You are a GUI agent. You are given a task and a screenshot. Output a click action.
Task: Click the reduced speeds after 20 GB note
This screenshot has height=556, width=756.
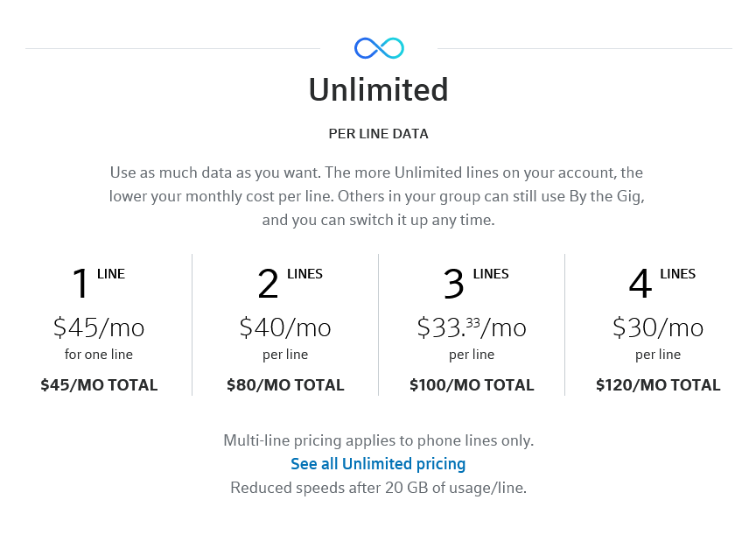coord(378,488)
